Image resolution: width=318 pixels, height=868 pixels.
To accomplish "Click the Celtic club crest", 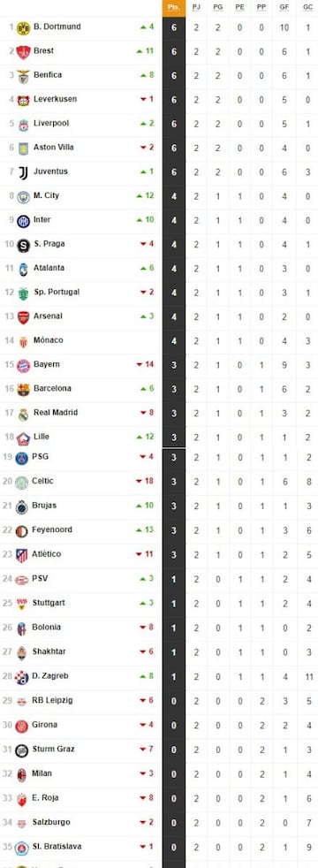I will (21, 482).
